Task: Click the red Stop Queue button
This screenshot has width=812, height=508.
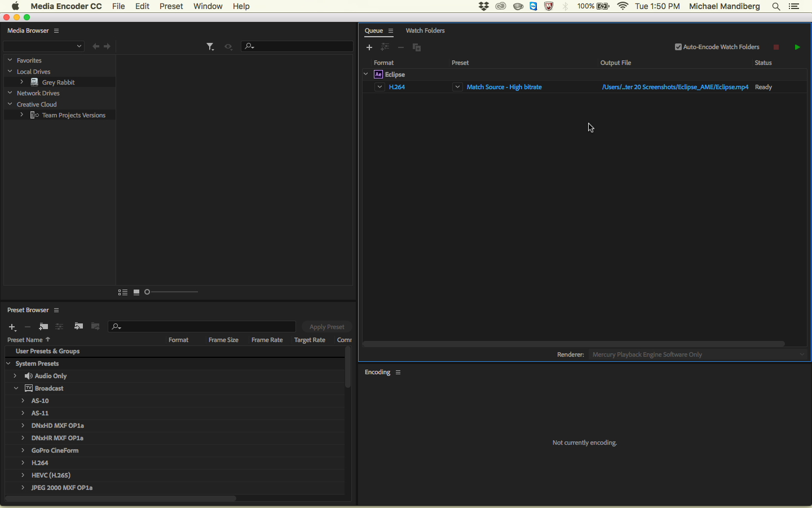Action: coord(776,47)
